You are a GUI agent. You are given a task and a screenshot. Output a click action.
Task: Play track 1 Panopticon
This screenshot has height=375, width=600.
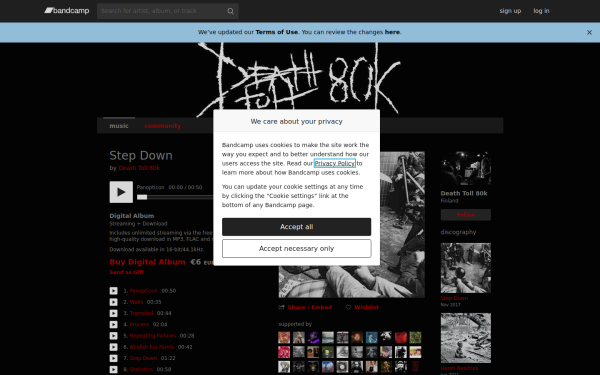pyautogui.click(x=114, y=291)
